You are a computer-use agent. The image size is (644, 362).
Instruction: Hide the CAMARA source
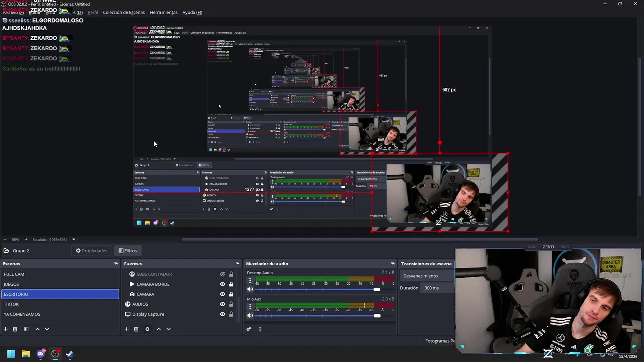(222, 294)
